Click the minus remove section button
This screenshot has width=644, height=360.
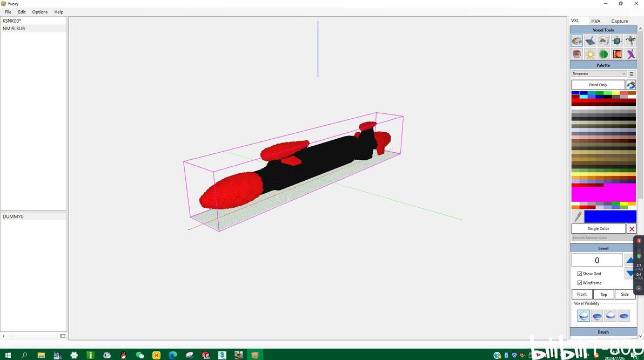[x=11, y=336]
